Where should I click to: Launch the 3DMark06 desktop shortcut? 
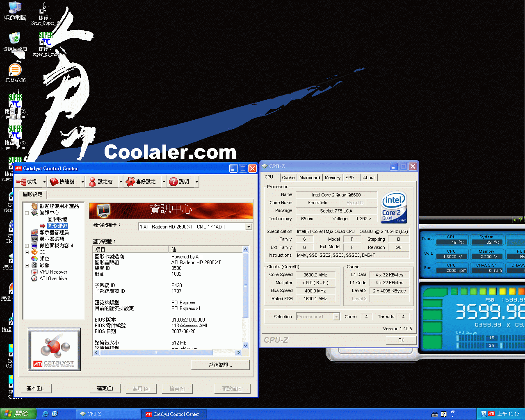(x=15, y=73)
